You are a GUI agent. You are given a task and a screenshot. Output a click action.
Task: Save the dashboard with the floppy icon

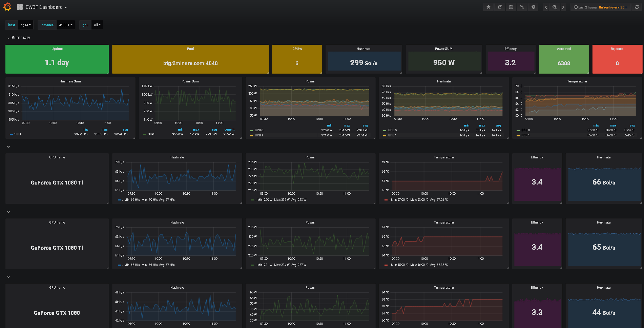(511, 7)
